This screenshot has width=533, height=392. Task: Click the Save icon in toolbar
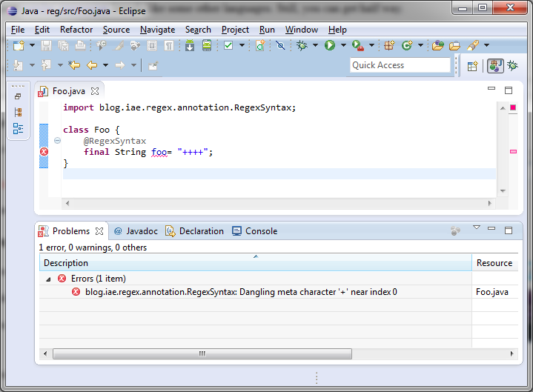pyautogui.click(x=46, y=45)
